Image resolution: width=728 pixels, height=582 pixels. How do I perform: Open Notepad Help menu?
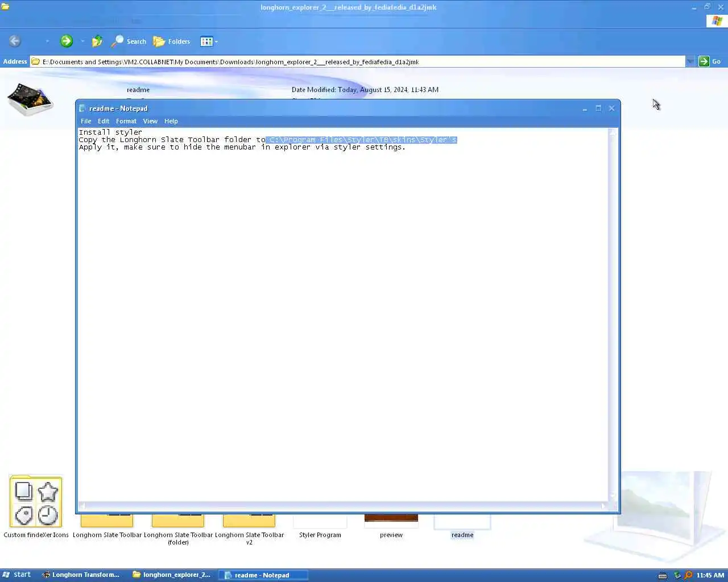click(x=171, y=121)
